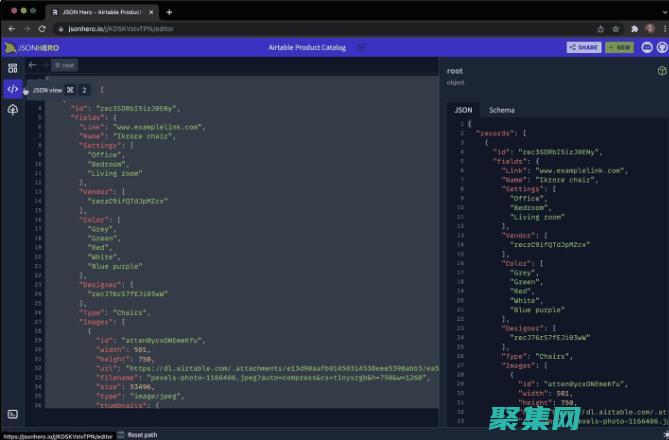Switch to the Schema tab
This screenshot has width=669, height=440.
tap(501, 110)
